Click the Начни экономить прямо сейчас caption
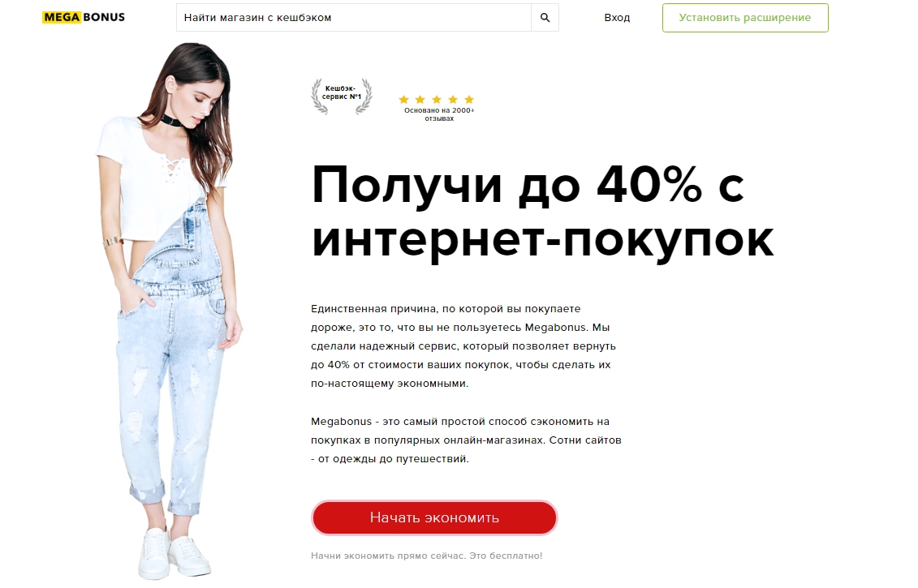918x588 pixels. 427,556
